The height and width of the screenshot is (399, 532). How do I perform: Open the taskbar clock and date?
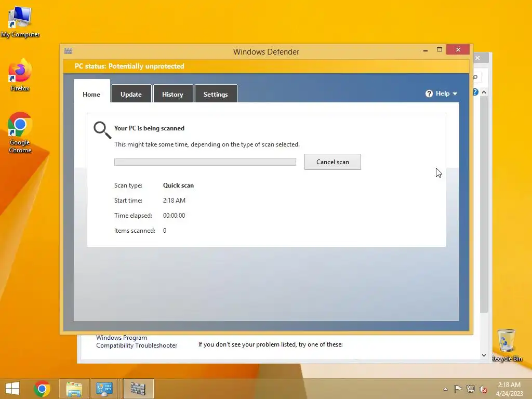tap(509, 389)
